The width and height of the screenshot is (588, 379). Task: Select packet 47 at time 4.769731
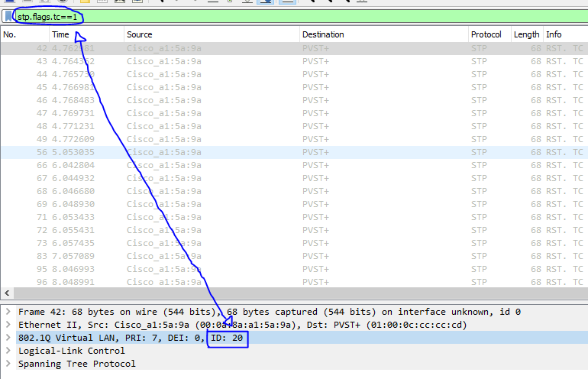(x=294, y=113)
